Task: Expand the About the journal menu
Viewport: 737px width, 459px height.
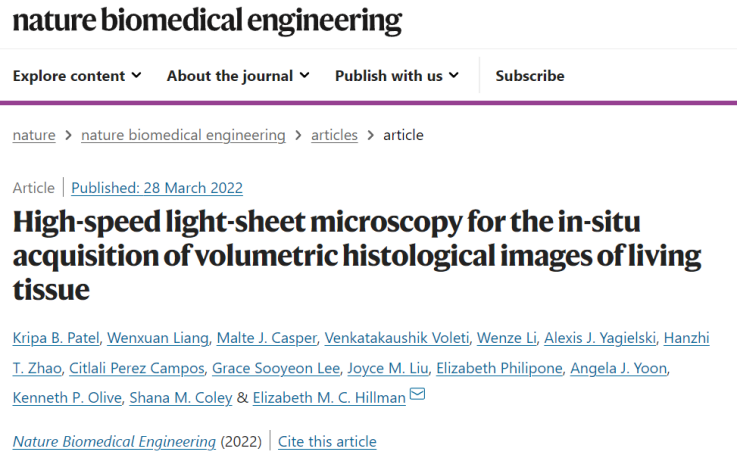Action: [x=238, y=76]
